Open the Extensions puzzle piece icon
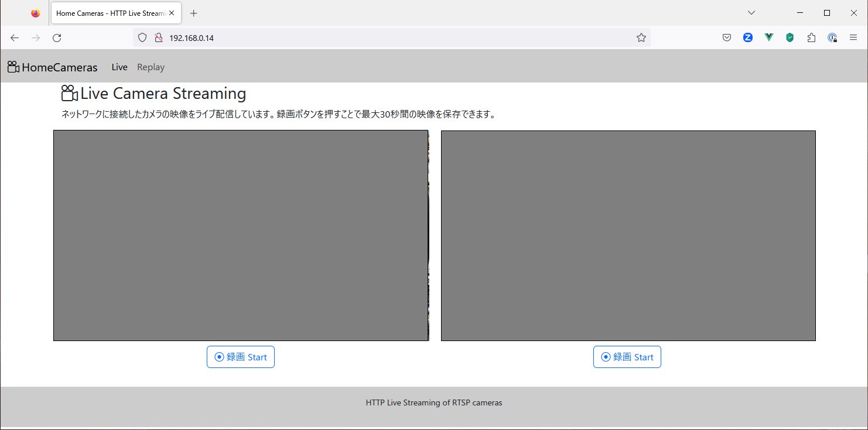 tap(811, 37)
